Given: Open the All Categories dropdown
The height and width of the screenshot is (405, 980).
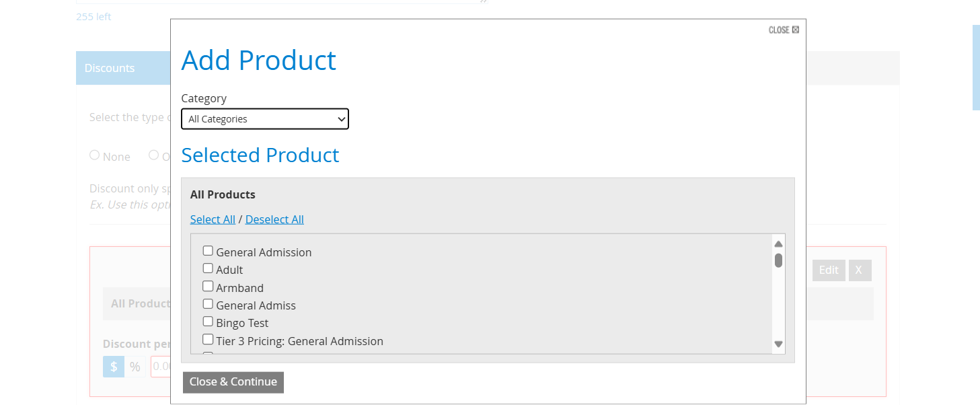Looking at the screenshot, I should click(x=265, y=119).
